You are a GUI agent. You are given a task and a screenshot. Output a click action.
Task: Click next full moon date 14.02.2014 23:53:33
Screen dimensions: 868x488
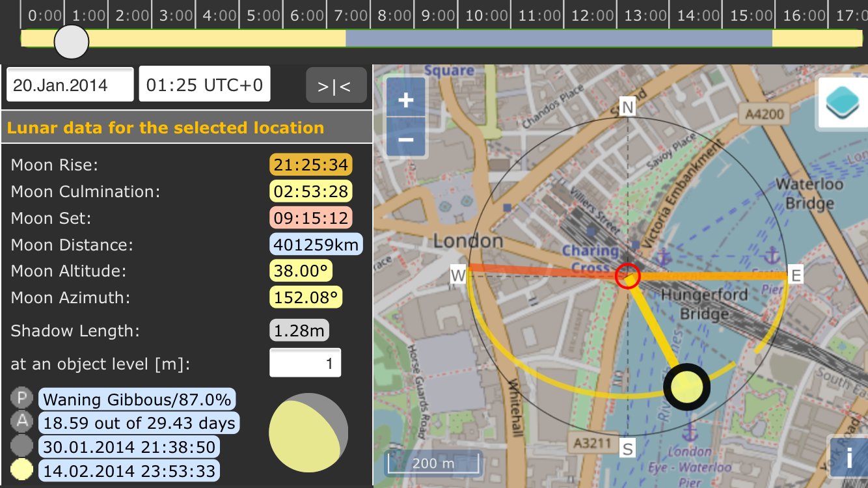click(129, 470)
